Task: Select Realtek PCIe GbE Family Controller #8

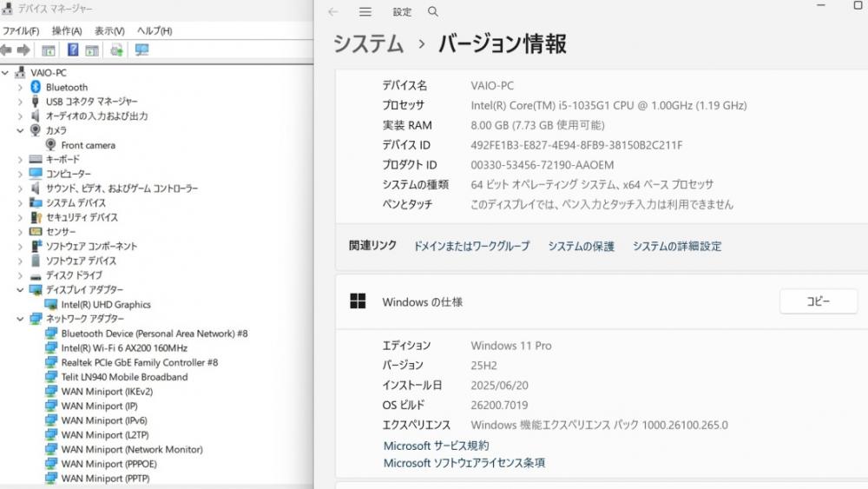Action: (140, 362)
